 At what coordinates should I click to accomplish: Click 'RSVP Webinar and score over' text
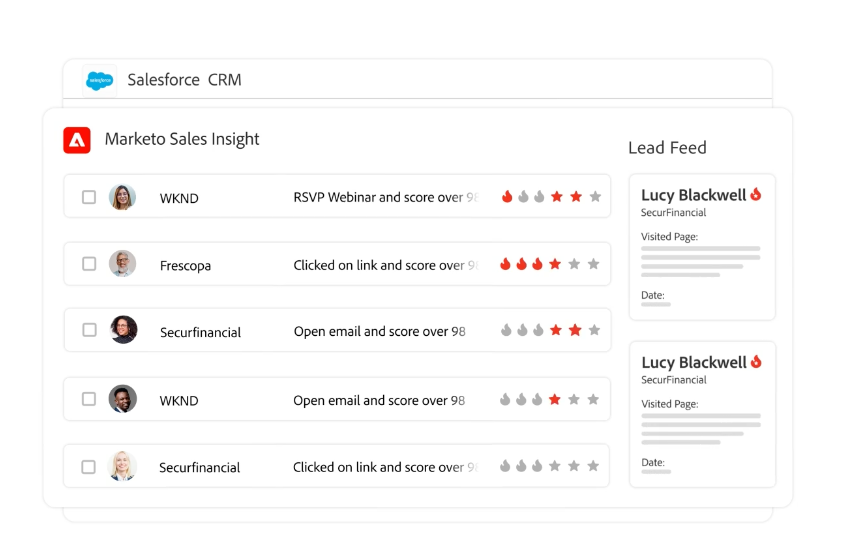pos(378,197)
